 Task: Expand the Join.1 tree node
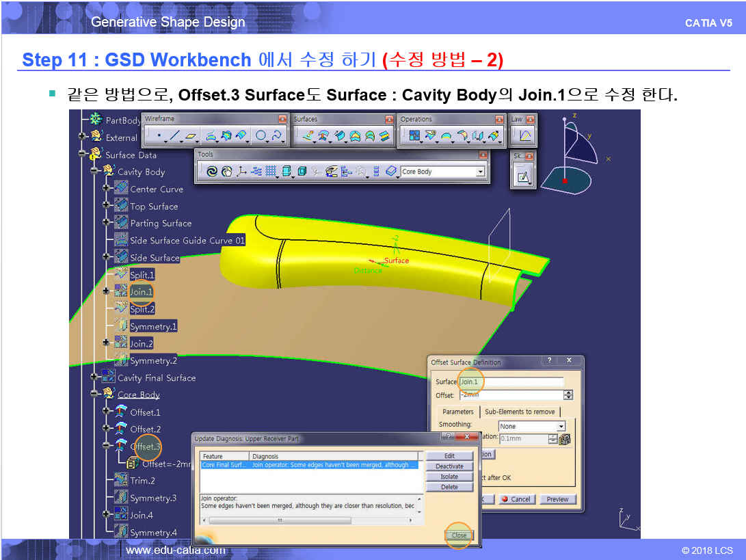[x=106, y=291]
